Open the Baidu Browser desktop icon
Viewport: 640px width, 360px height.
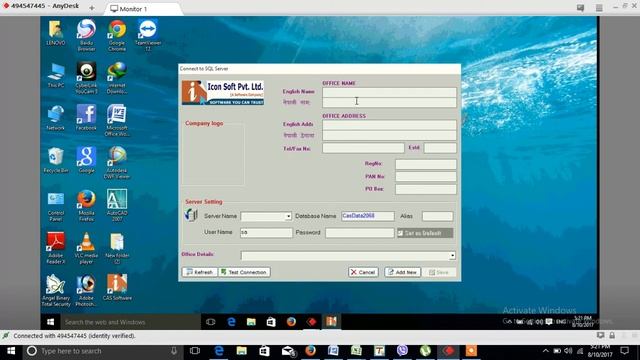pyautogui.click(x=86, y=36)
